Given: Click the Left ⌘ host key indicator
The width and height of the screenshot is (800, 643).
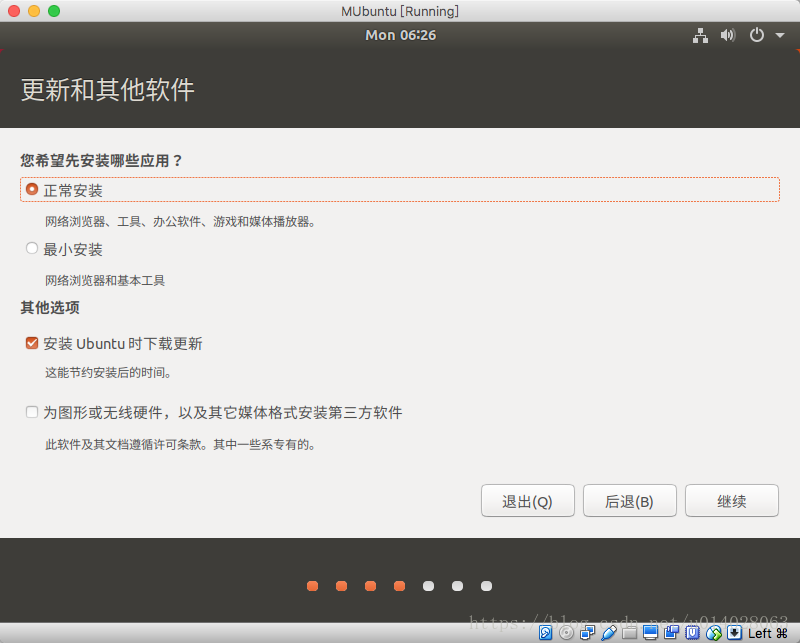Looking at the screenshot, I should pos(768,633).
